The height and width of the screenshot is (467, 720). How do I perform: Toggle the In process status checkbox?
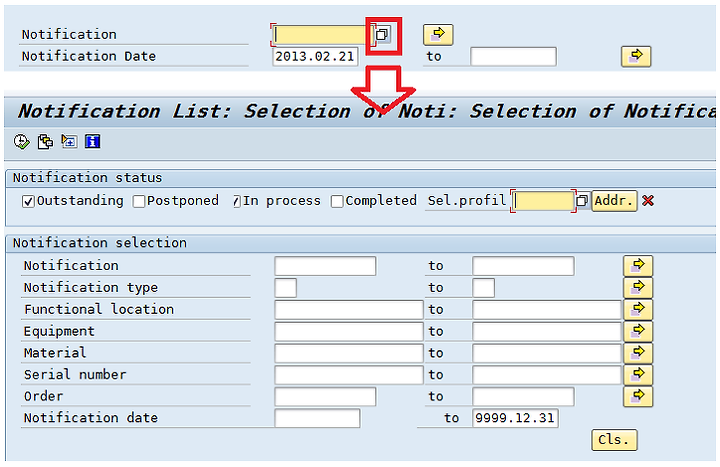[236, 201]
